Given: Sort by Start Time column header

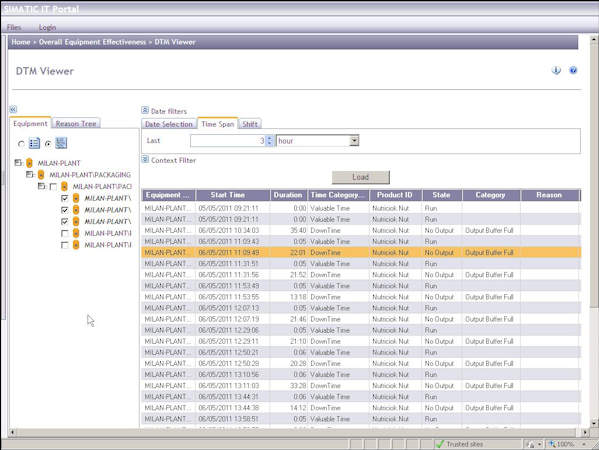Looking at the screenshot, I should coord(233,195).
